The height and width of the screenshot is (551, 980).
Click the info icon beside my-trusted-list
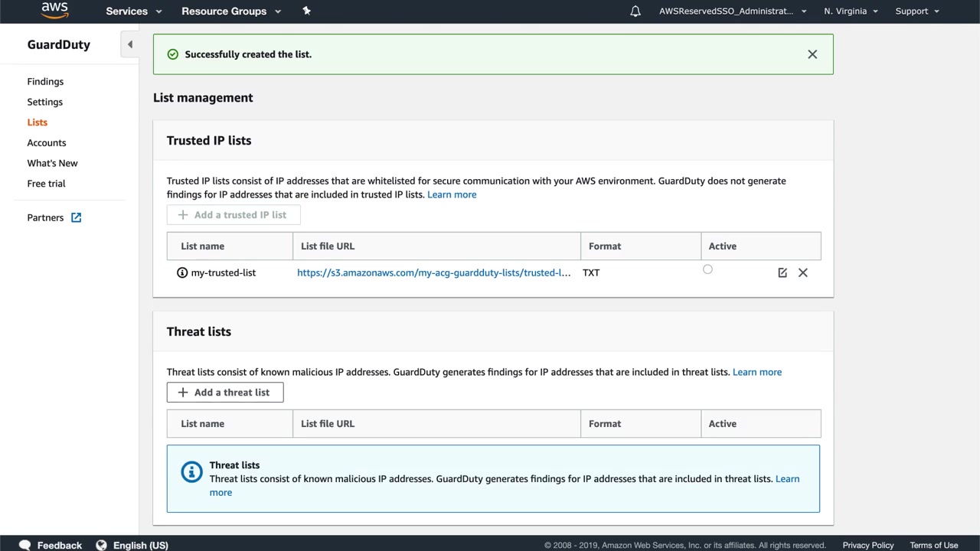click(182, 272)
